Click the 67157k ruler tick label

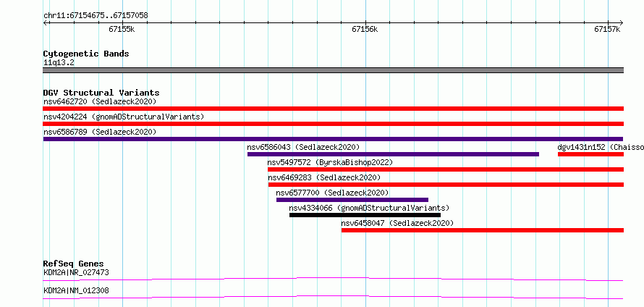(x=607, y=29)
